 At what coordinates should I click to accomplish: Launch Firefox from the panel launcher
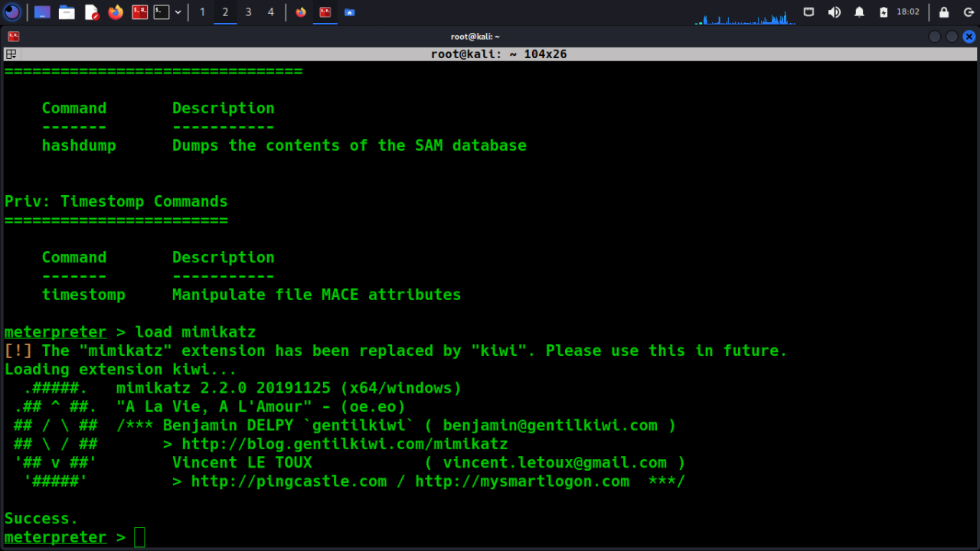116,12
